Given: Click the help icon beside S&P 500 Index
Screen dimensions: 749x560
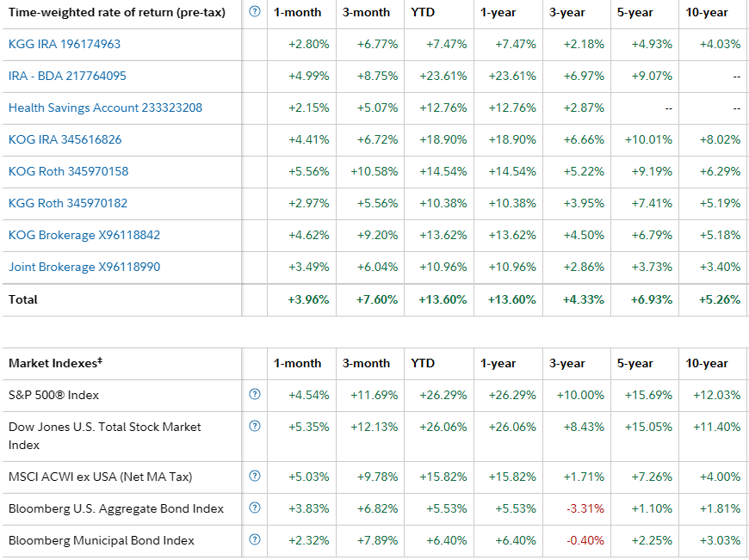Looking at the screenshot, I should point(253,396).
